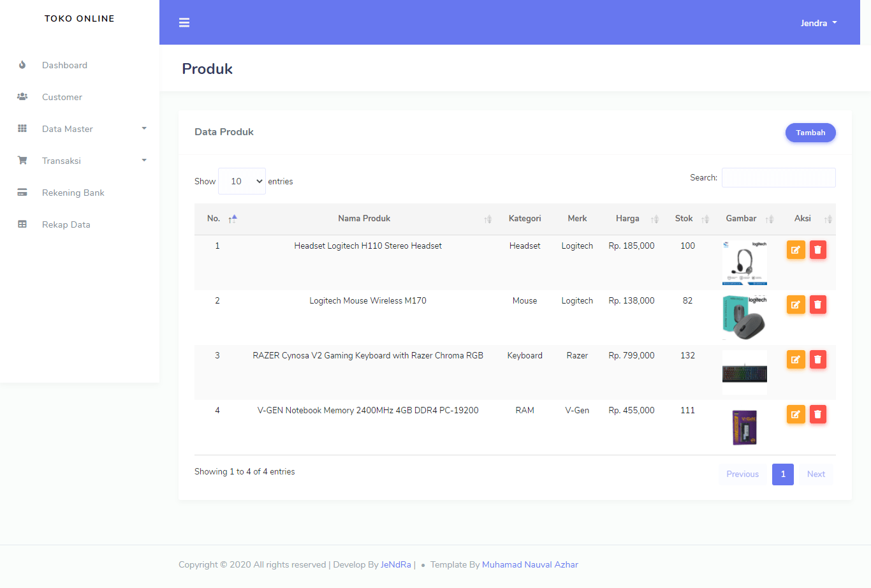Click the Rekening Bank card icon
This screenshot has width=871, height=588.
pos(22,193)
